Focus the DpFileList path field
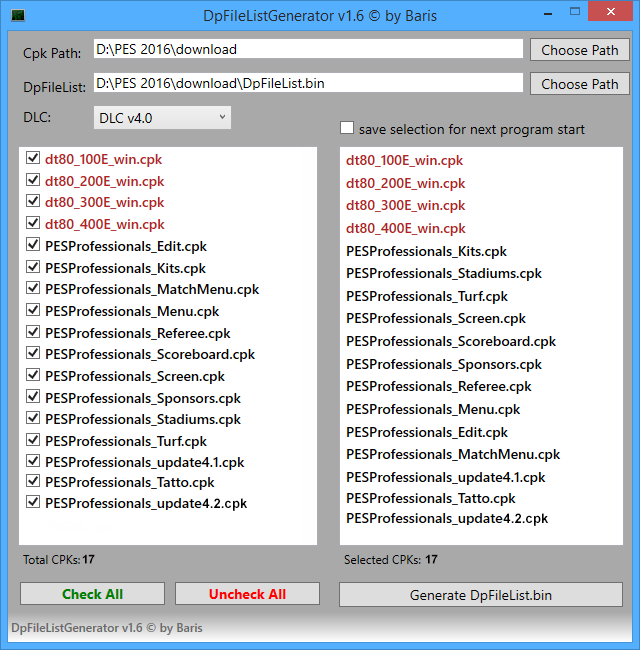Screen dimensions: 640x650 click(308, 83)
